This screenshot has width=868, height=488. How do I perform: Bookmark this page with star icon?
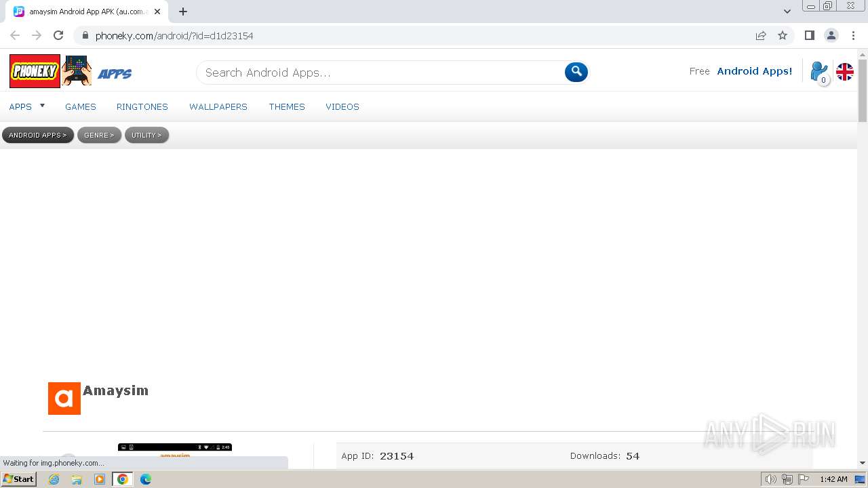(x=783, y=35)
